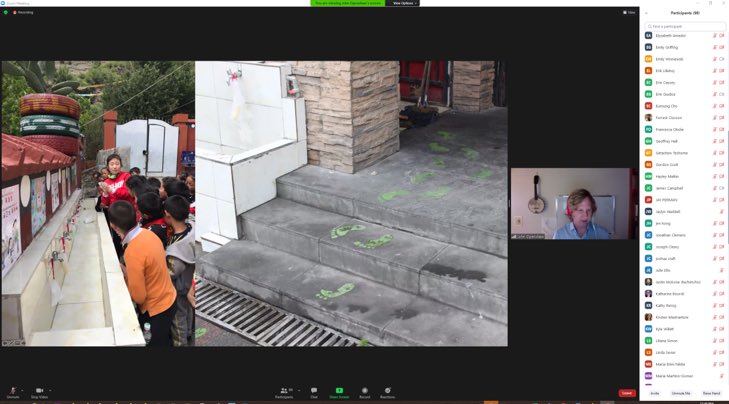Open the Reactions menu
Screen dimensions: 729x404
click(387, 391)
